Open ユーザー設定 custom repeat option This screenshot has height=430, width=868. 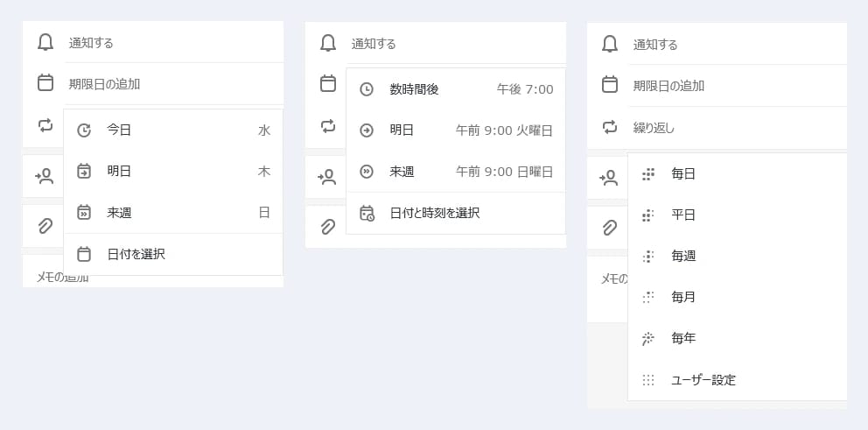point(738,380)
